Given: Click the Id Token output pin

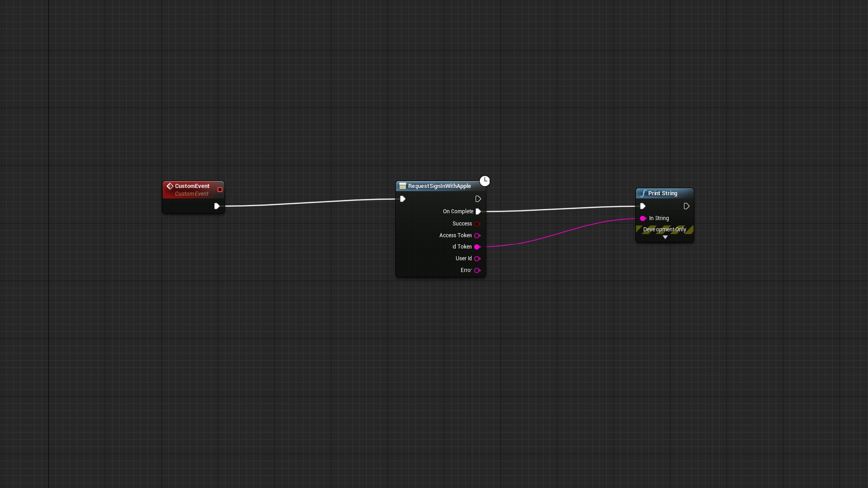Looking at the screenshot, I should tap(477, 247).
